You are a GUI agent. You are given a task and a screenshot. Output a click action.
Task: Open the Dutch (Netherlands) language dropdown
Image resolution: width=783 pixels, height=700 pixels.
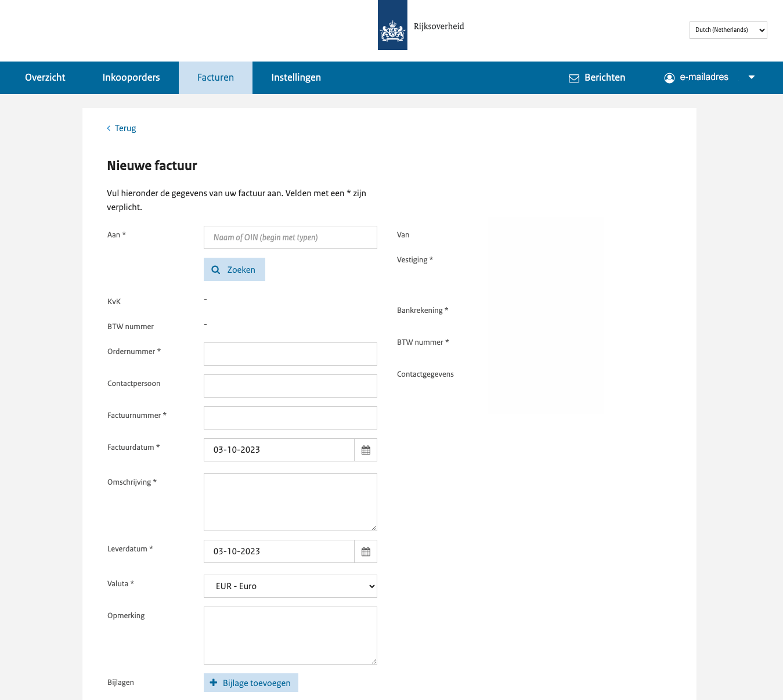(728, 30)
